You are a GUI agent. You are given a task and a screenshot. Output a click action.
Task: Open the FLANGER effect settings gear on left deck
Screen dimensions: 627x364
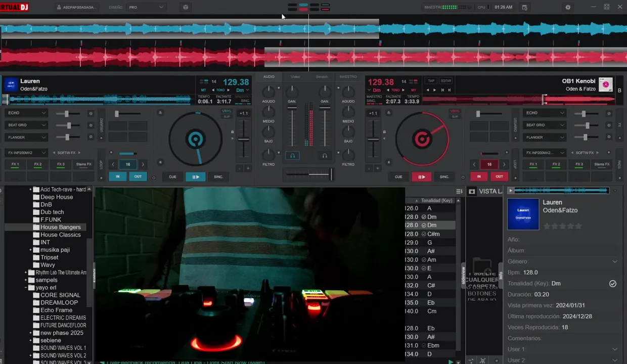91,137
